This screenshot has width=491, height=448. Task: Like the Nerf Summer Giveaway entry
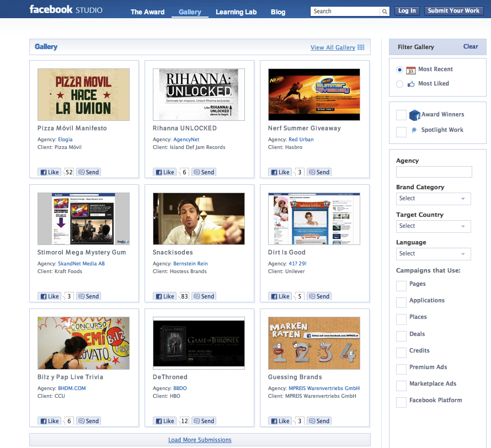click(280, 172)
